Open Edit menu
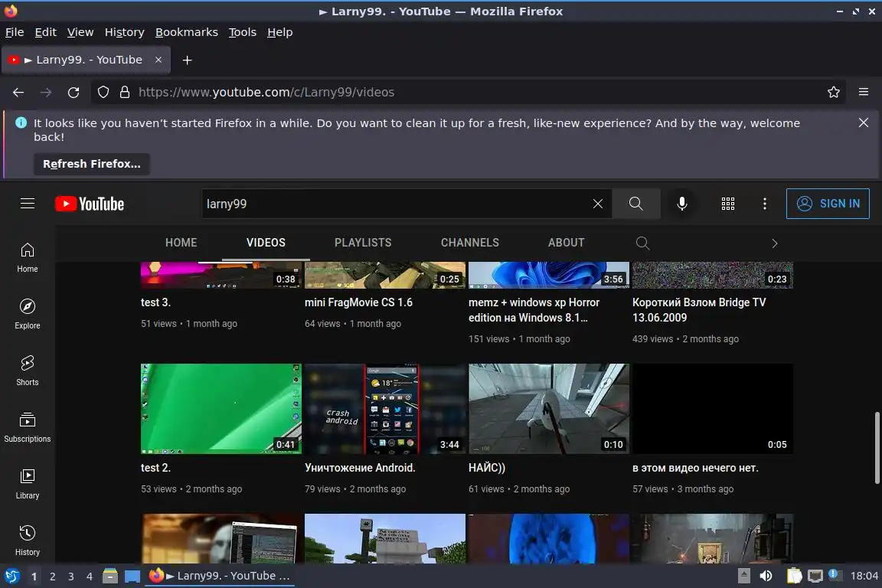Image resolution: width=882 pixels, height=588 pixels. (46, 32)
